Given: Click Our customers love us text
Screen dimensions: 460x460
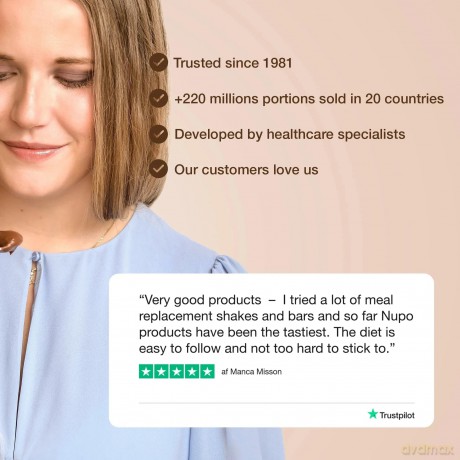Looking at the screenshot, I should [x=246, y=170].
